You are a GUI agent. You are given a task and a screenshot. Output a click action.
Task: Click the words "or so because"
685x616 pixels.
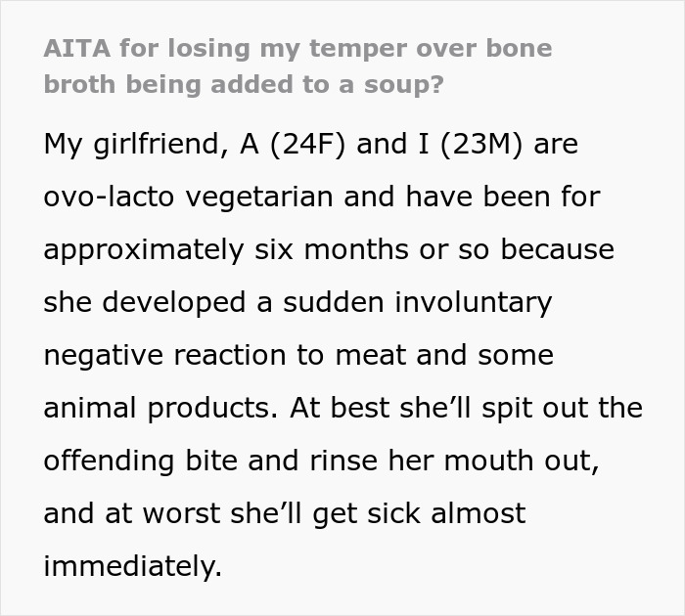[x=520, y=249]
